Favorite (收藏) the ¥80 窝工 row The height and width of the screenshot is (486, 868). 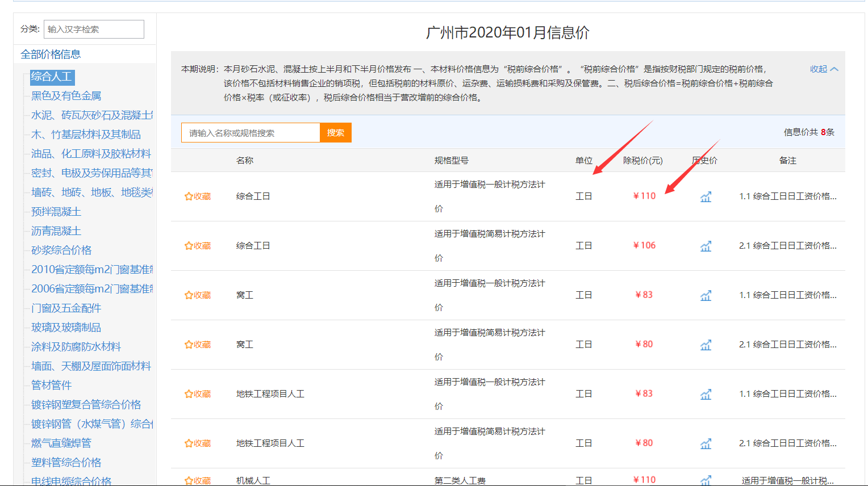[198, 345]
